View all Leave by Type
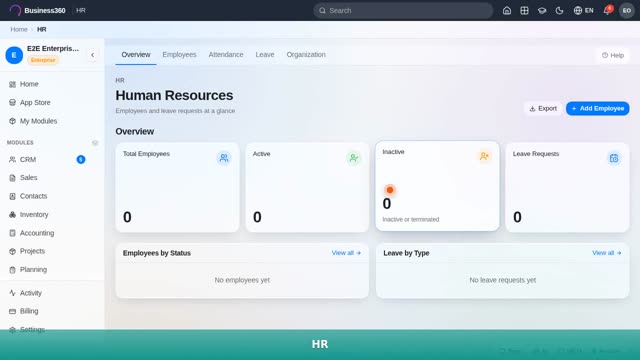Viewport: 640px width, 360px height. coord(607,253)
